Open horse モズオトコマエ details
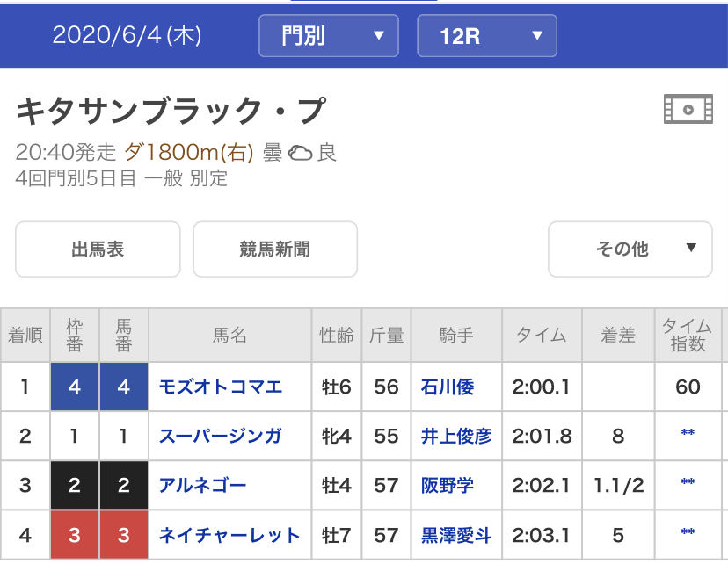728x571 pixels. point(221,387)
